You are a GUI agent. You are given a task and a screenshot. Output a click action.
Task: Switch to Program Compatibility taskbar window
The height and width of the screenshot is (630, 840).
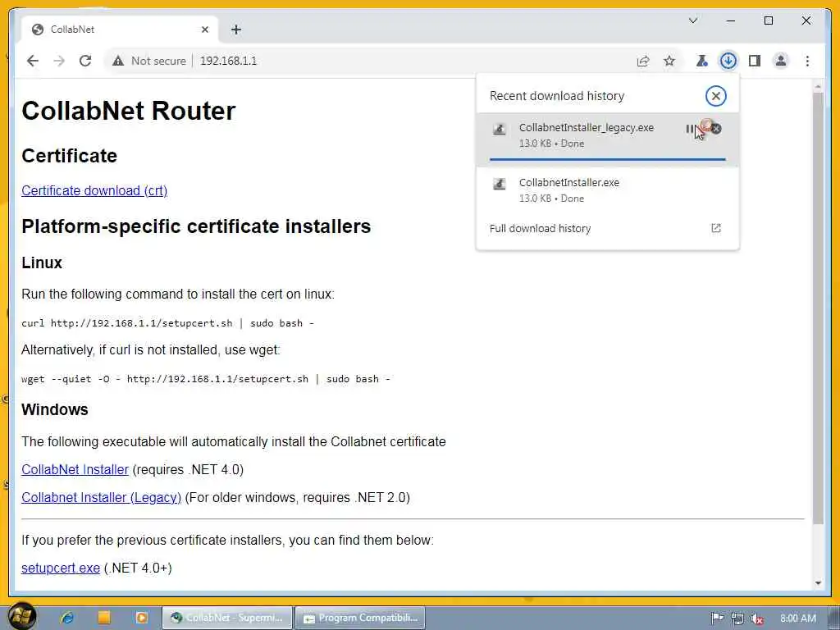click(360, 618)
